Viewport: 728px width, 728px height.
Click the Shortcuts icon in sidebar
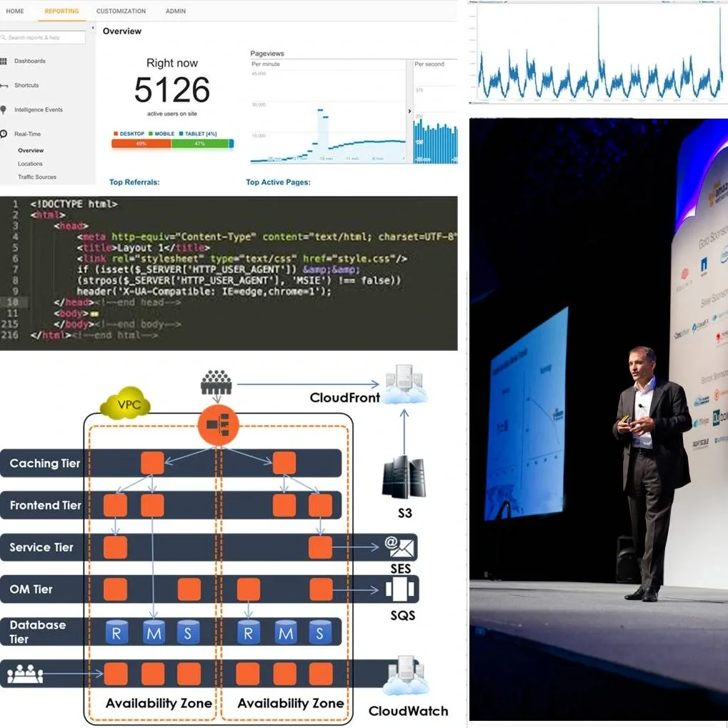tap(4, 86)
